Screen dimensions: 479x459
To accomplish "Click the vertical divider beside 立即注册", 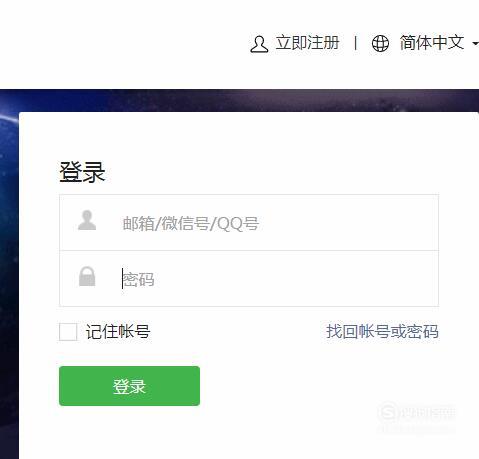I will click(356, 43).
